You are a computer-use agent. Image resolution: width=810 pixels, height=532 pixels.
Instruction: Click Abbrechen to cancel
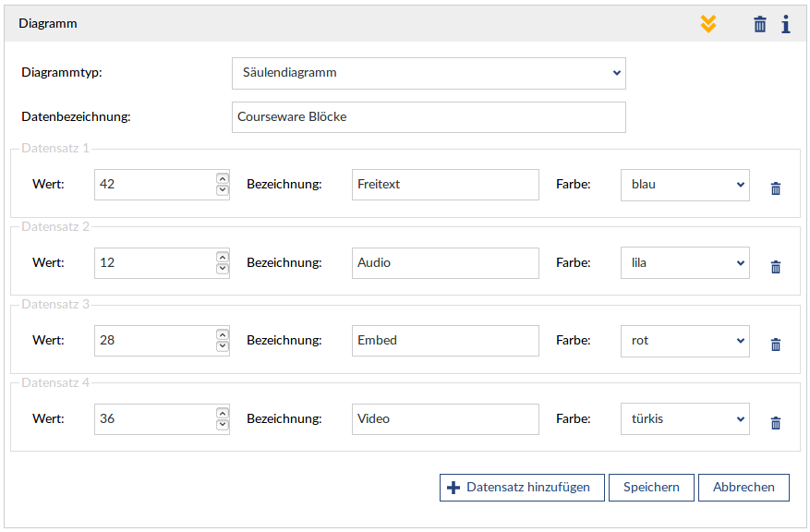point(744,488)
